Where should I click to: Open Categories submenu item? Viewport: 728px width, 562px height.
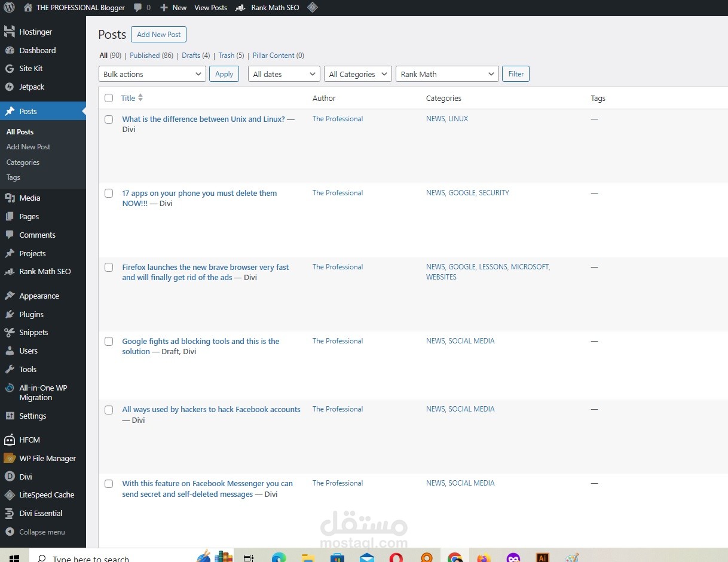point(23,162)
